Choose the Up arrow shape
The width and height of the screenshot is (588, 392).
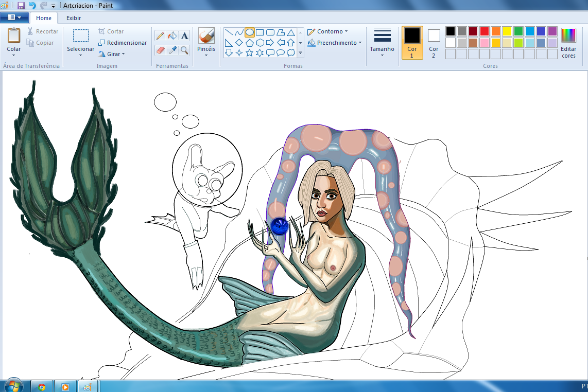click(290, 43)
